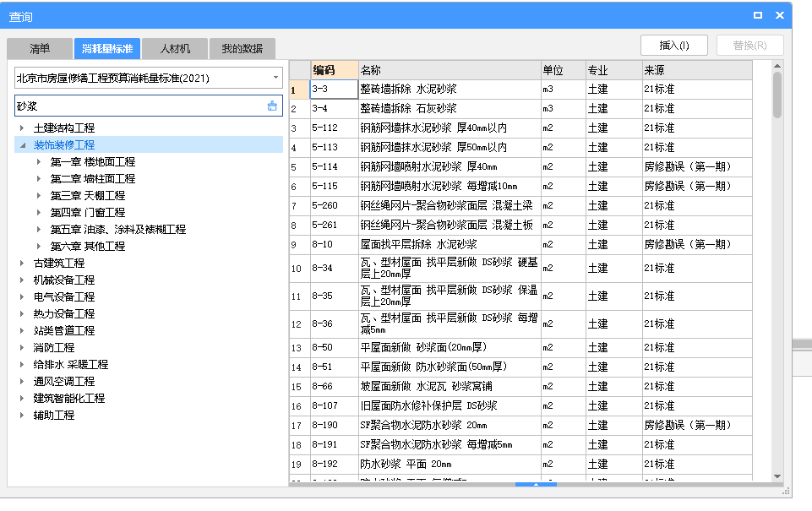Expand the 电气设备工程 node
Image resolution: width=812 pixels, height=511 pixels.
(22, 296)
